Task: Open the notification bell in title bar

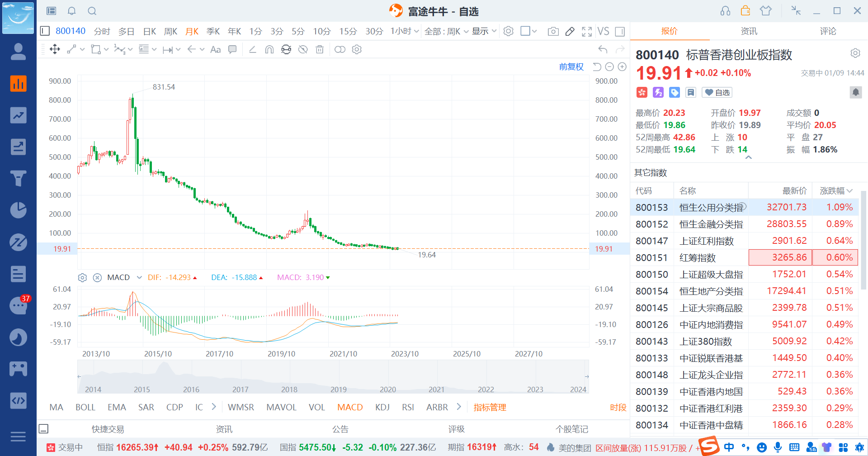Action: [x=71, y=11]
